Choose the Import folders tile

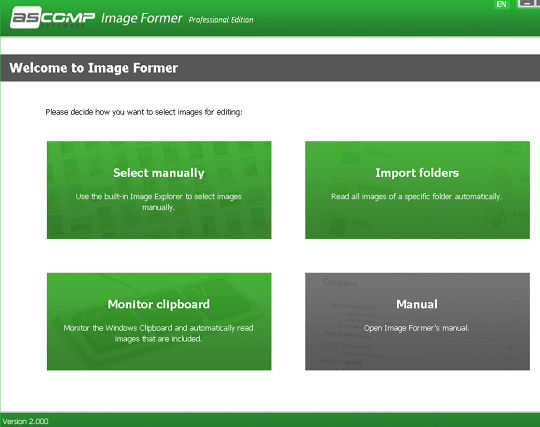(417, 190)
